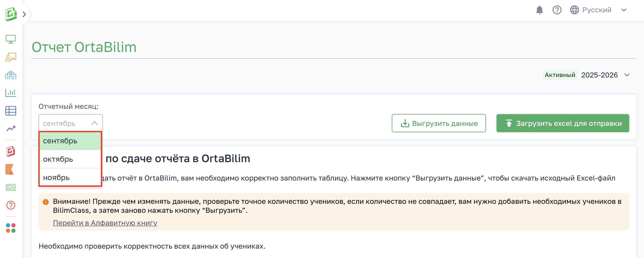Open the monitor icon in sidebar

pos(11,39)
